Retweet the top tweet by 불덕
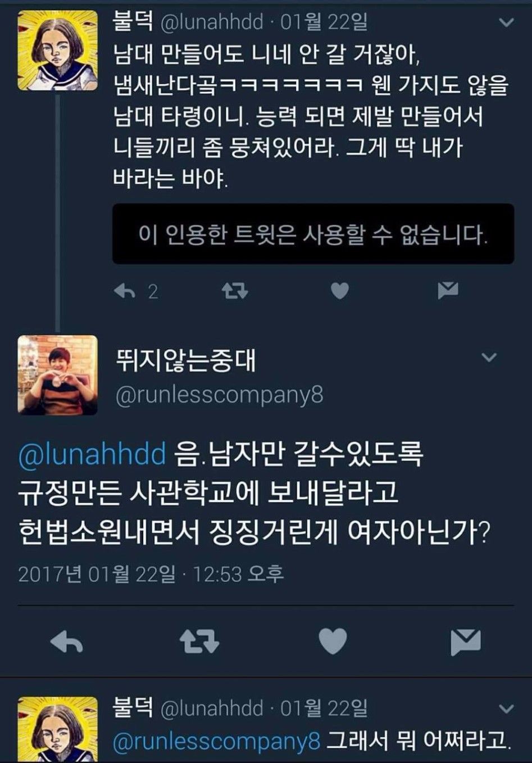 [x=234, y=291]
